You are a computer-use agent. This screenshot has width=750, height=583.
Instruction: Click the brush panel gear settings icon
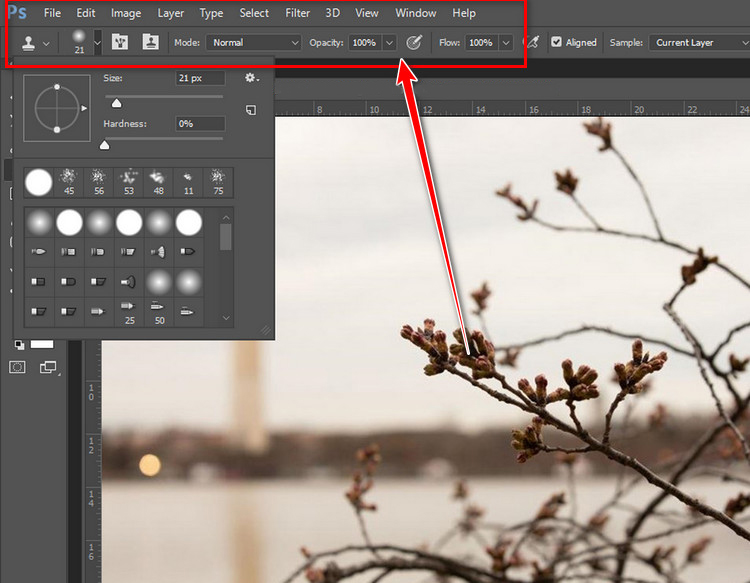(x=251, y=78)
